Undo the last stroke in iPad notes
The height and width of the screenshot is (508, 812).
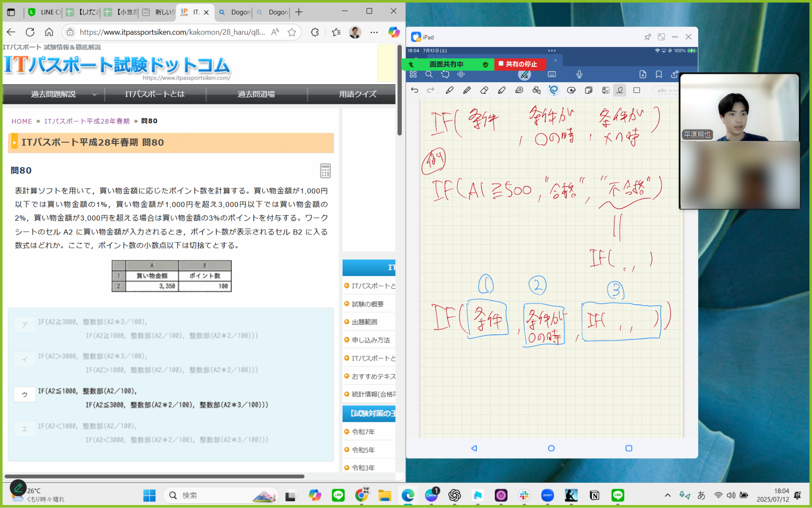click(414, 90)
